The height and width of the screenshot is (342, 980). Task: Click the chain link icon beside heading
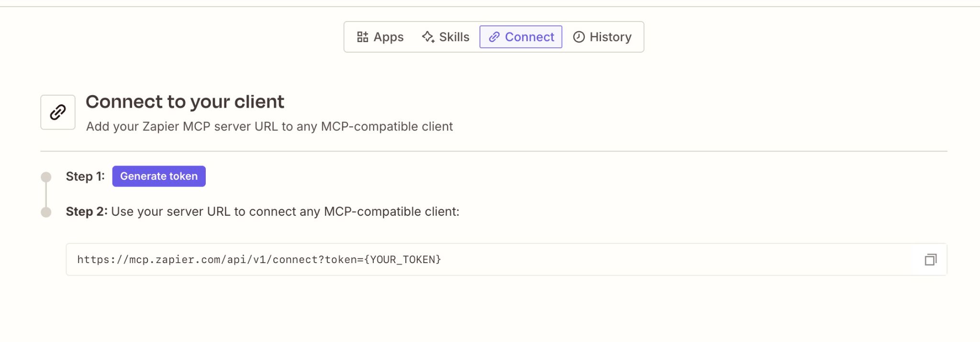58,112
